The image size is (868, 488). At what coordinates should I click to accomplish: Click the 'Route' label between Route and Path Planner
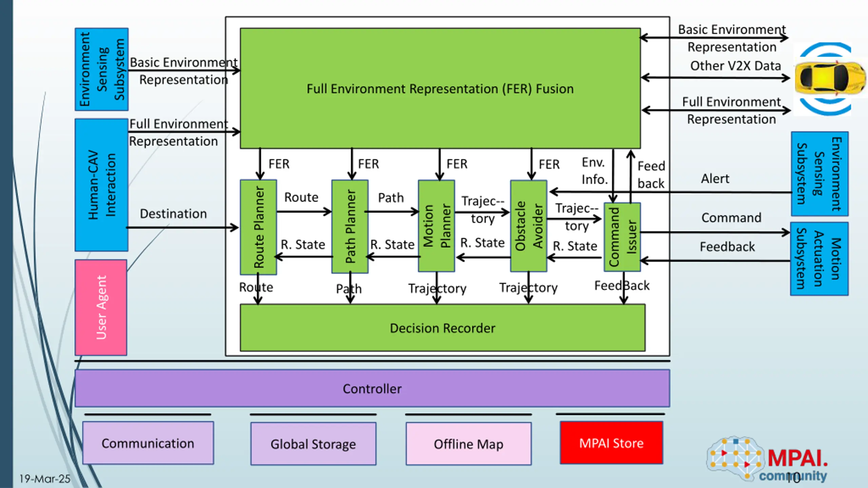pyautogui.click(x=301, y=197)
